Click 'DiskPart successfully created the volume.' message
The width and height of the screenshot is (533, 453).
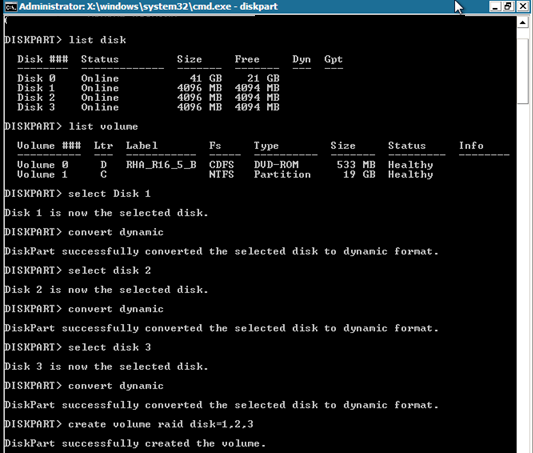pos(135,443)
